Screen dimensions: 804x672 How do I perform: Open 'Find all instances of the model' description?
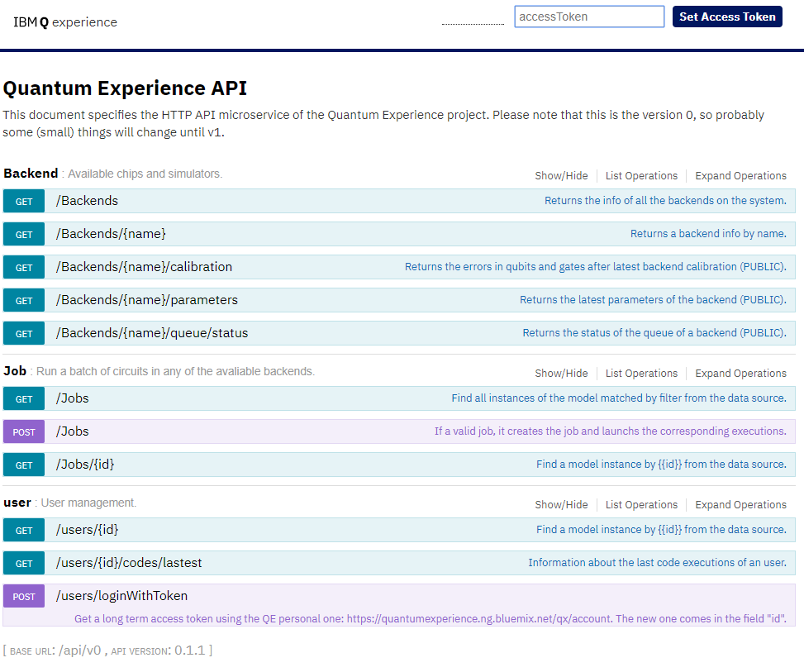618,398
